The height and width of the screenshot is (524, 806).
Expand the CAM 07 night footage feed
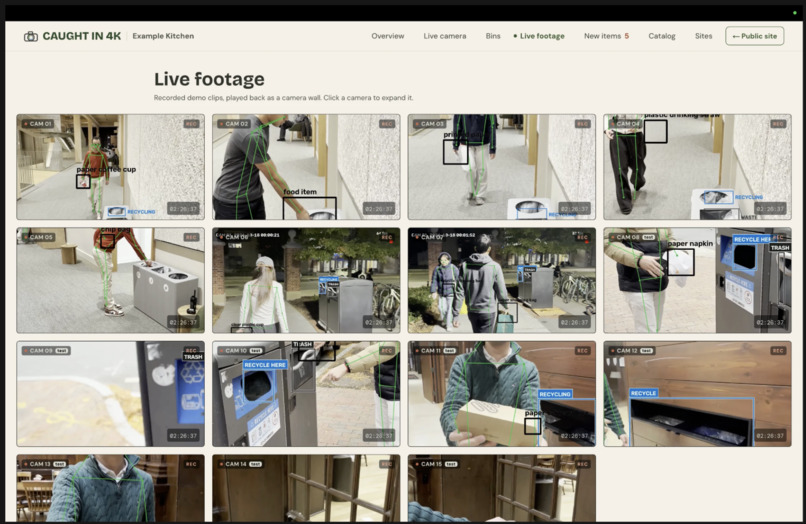502,280
